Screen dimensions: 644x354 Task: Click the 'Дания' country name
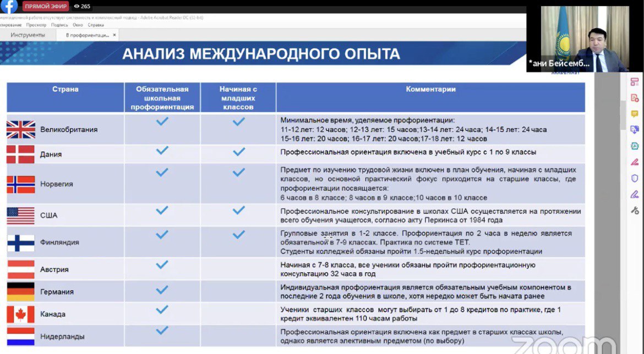click(x=51, y=154)
